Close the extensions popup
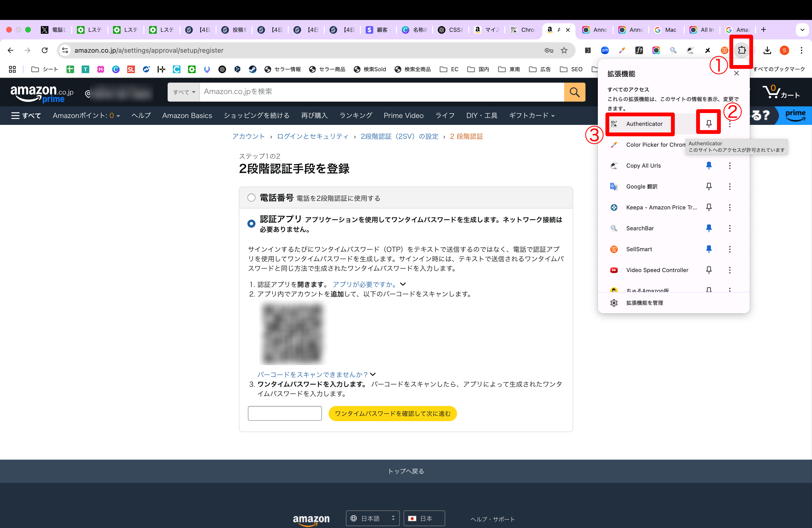 click(736, 73)
